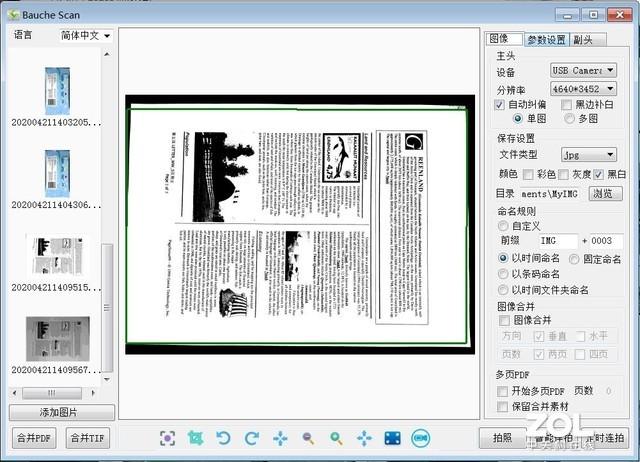
Task: Click the auto-focus frame icon in bottom toolbar
Action: point(167,438)
